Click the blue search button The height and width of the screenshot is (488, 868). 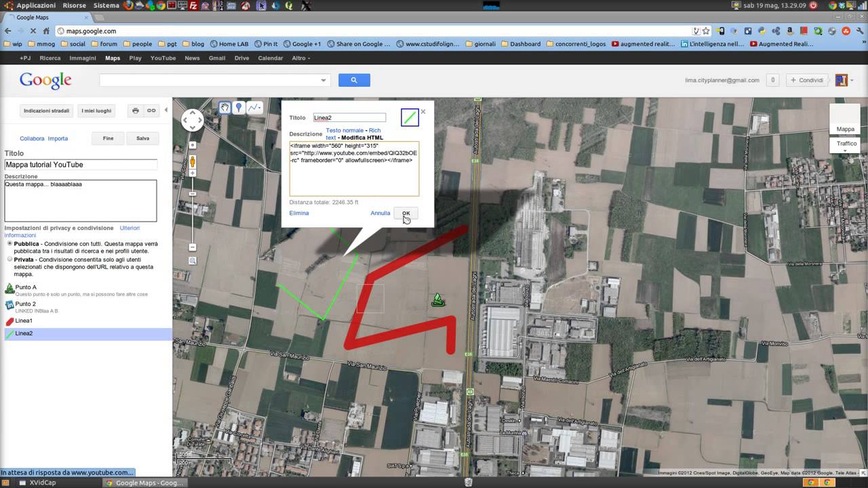pyautogui.click(x=354, y=80)
